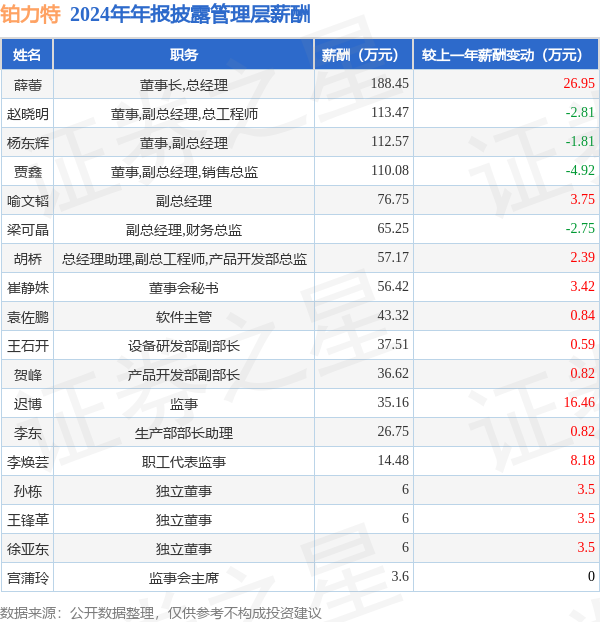The image size is (600, 622).
Task: Select title 副总经理,财务总监
Action: click(x=184, y=230)
